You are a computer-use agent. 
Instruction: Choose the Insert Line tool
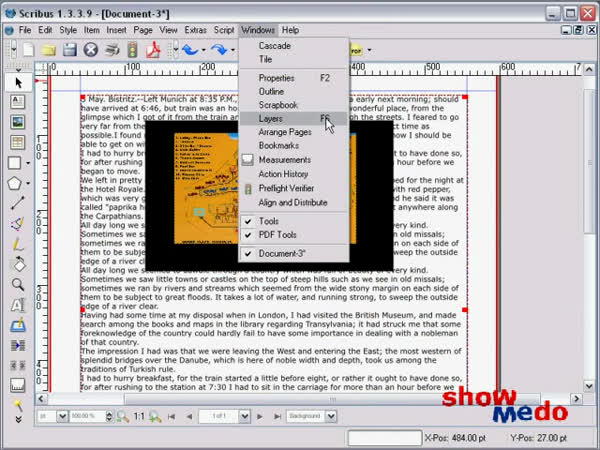tap(18, 203)
